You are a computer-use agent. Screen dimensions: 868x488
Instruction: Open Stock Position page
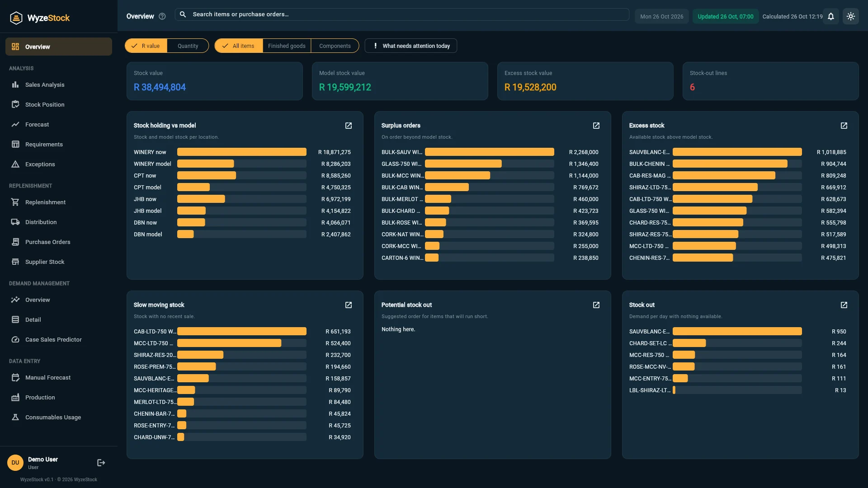59,104
